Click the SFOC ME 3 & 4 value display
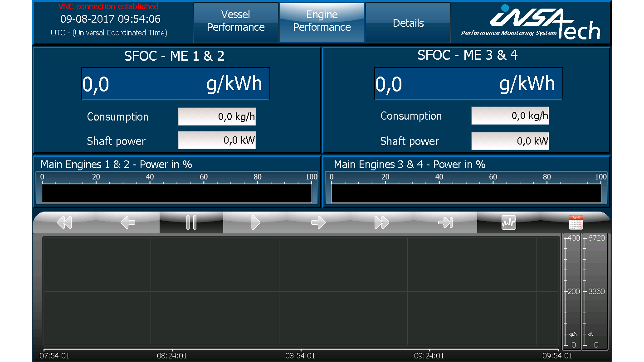Screen dimensions: 644x362 point(468,83)
